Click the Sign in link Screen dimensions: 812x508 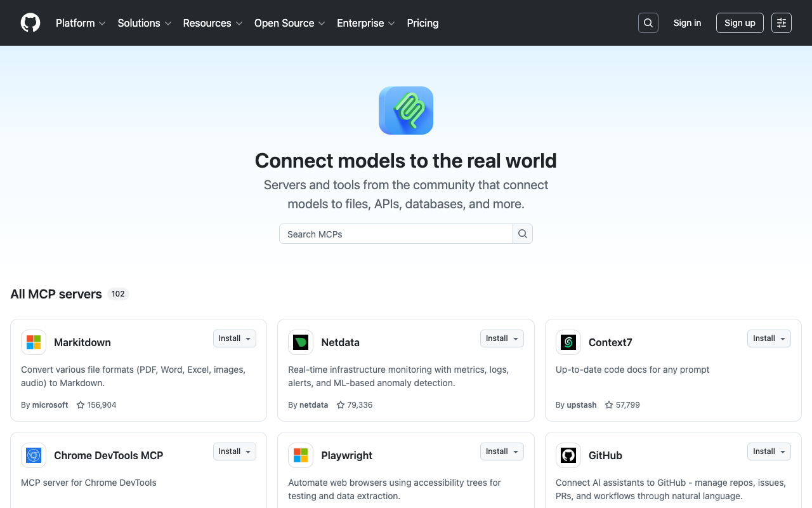pos(687,23)
